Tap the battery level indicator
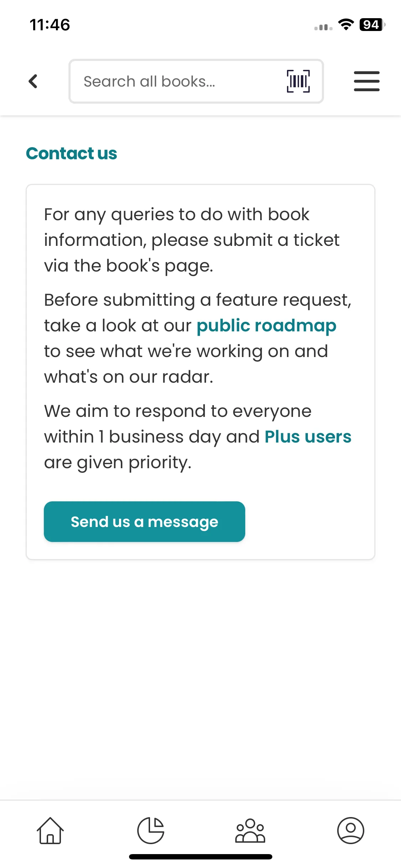The width and height of the screenshot is (401, 868). click(372, 25)
